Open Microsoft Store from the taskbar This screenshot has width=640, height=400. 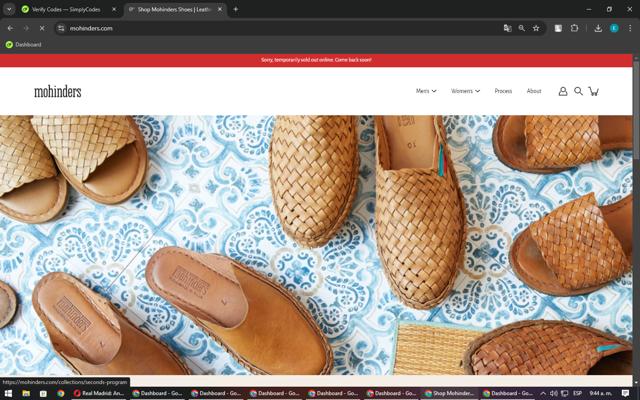[43, 393]
